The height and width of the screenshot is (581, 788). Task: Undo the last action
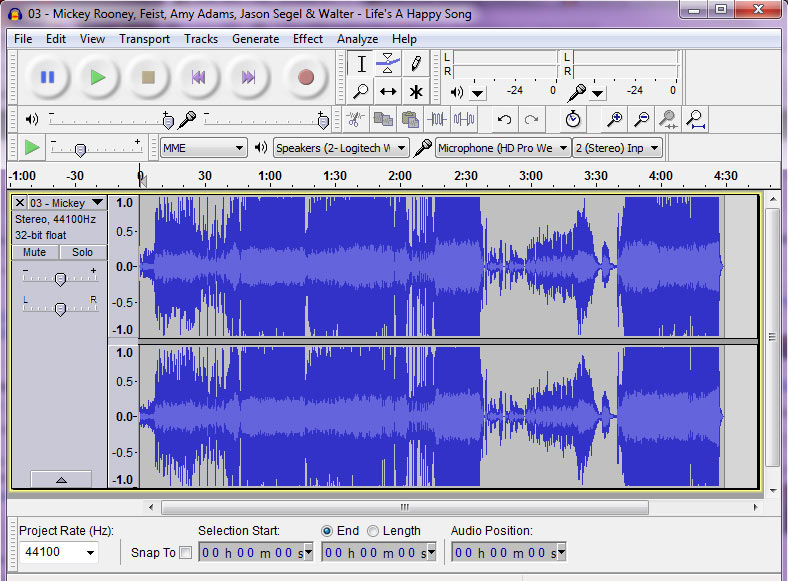pos(504,120)
